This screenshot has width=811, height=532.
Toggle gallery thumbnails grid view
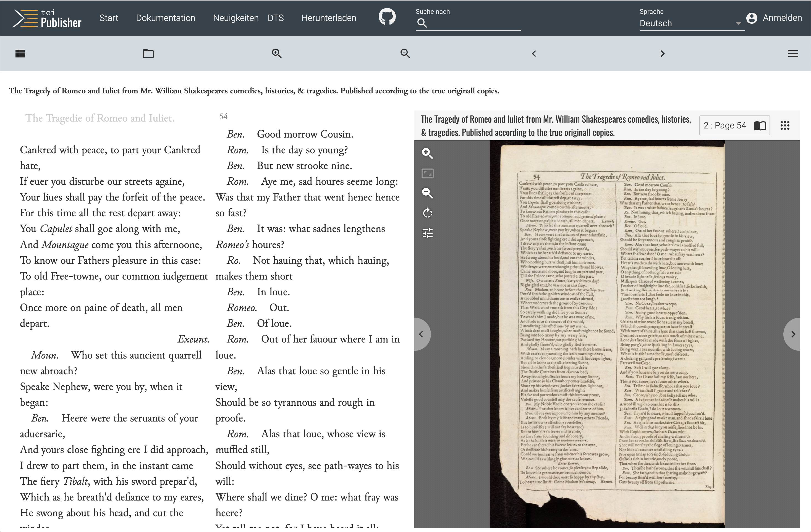tap(785, 126)
